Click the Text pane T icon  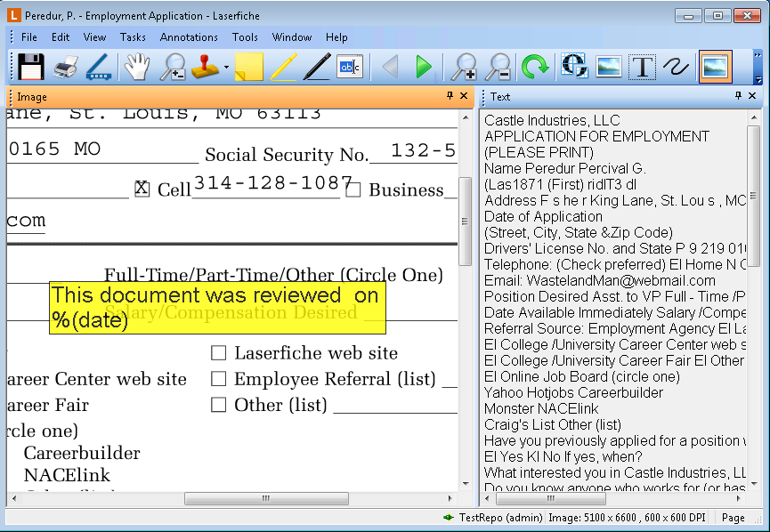pos(643,67)
